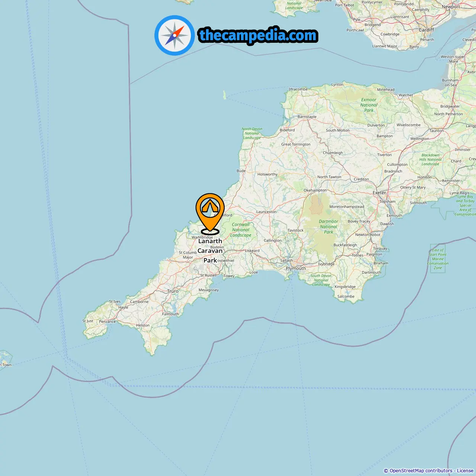Click the Penzance town label
This screenshot has width=476, height=476.
coord(107,321)
